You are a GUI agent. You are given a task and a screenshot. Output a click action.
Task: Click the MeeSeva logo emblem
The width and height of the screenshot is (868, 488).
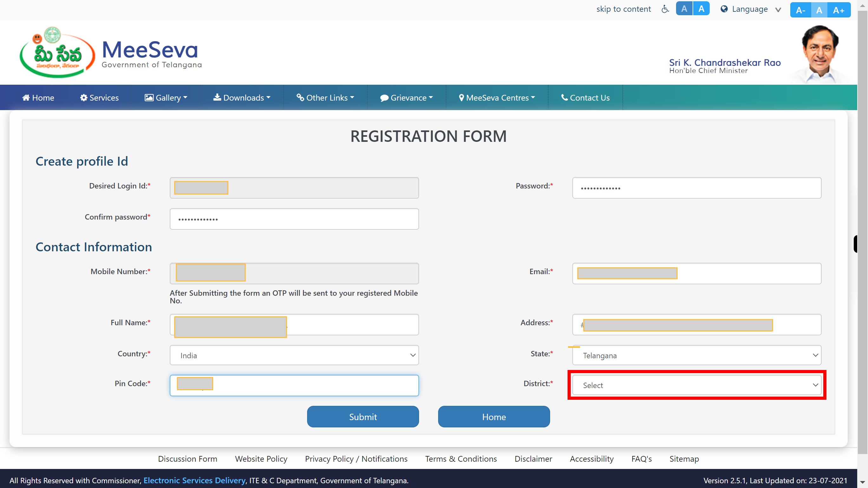[x=57, y=52]
